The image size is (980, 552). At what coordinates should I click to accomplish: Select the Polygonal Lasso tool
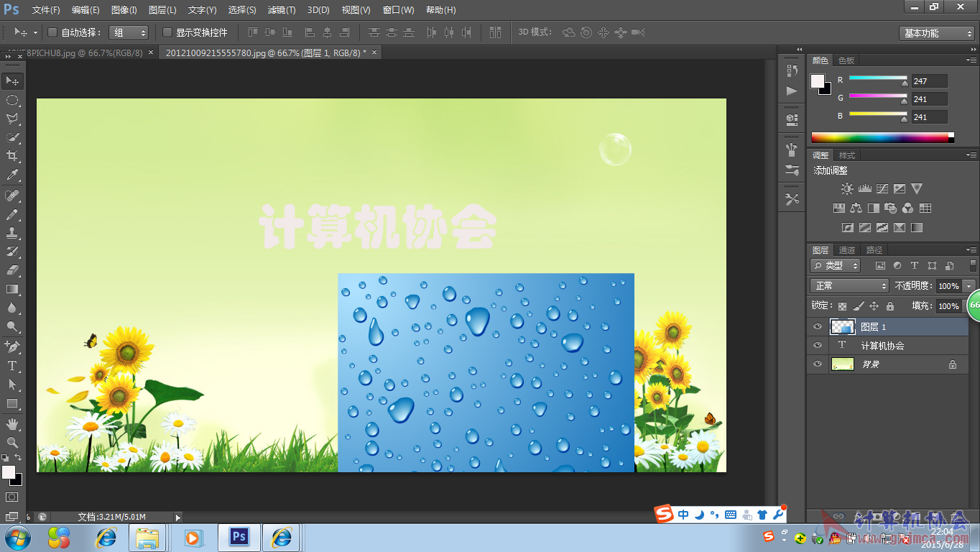[x=12, y=119]
